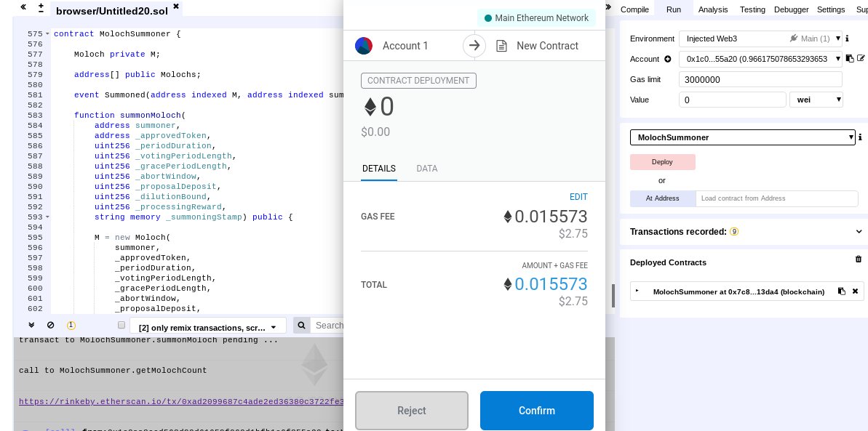This screenshot has height=431, width=868.
Task: Select summonMoloch pending transaction log line
Action: (148, 339)
